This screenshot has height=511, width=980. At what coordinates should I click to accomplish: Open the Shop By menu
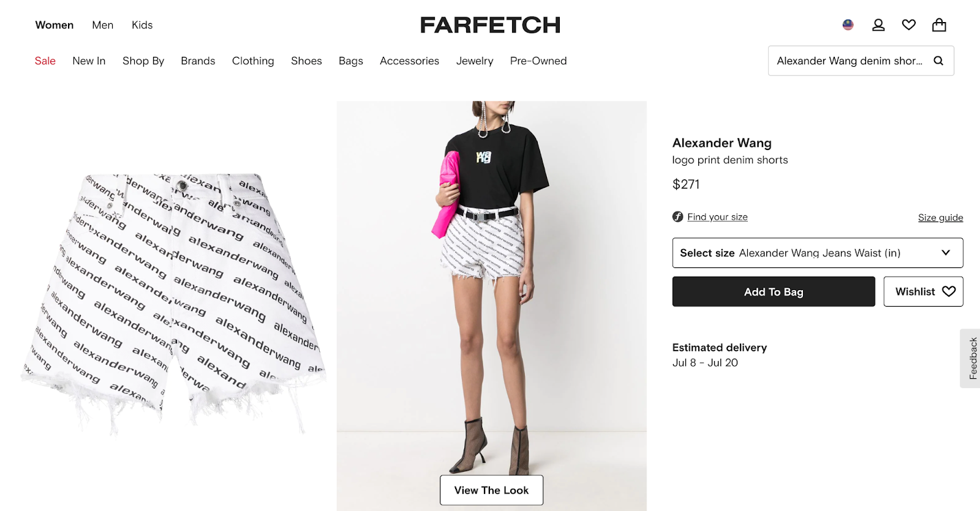[x=143, y=61]
